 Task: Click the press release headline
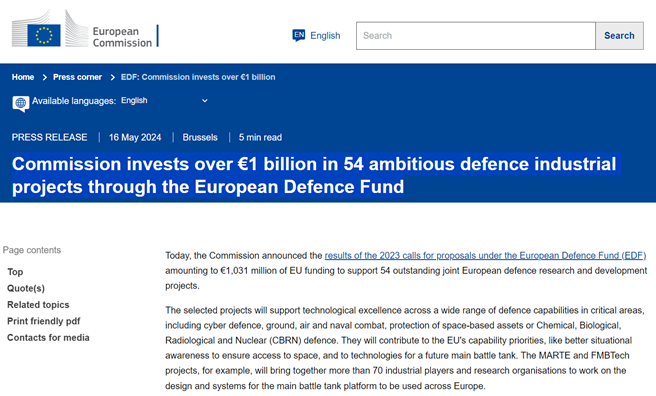(x=314, y=175)
